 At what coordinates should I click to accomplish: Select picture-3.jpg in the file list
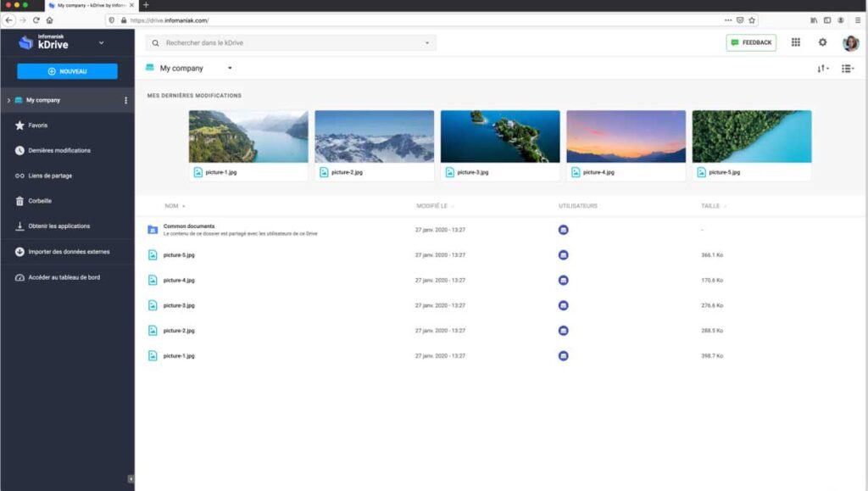pyautogui.click(x=179, y=305)
